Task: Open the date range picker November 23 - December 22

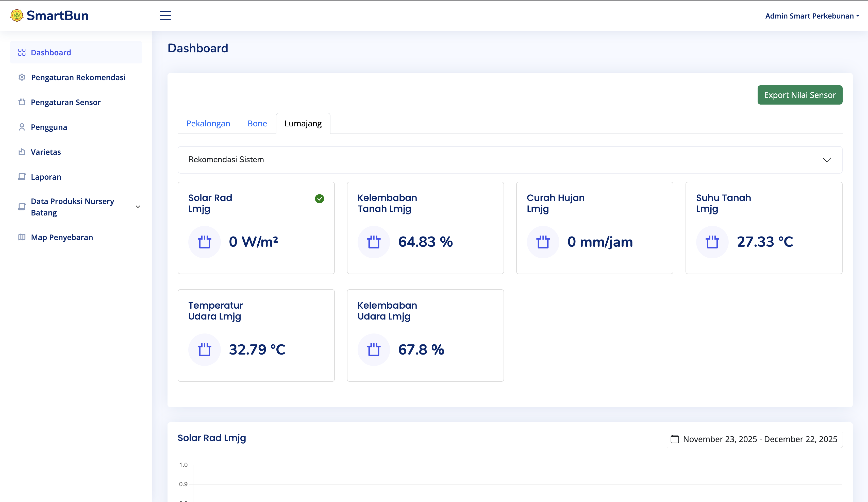Action: tap(754, 439)
